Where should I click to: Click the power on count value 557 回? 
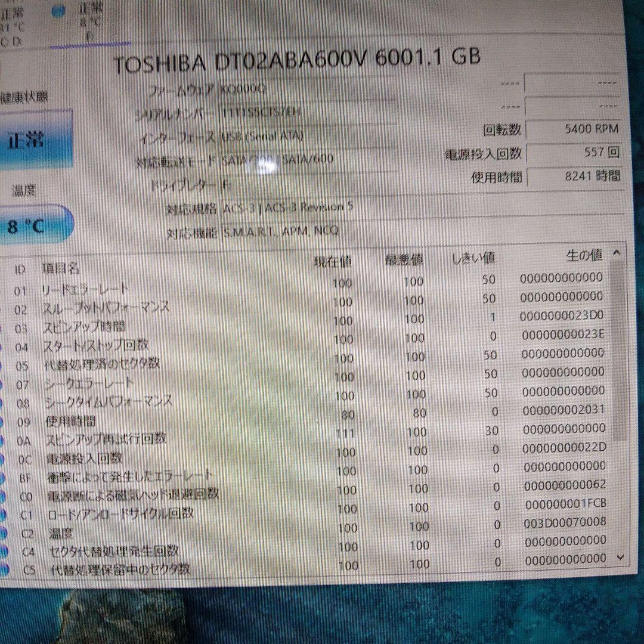tap(574, 153)
